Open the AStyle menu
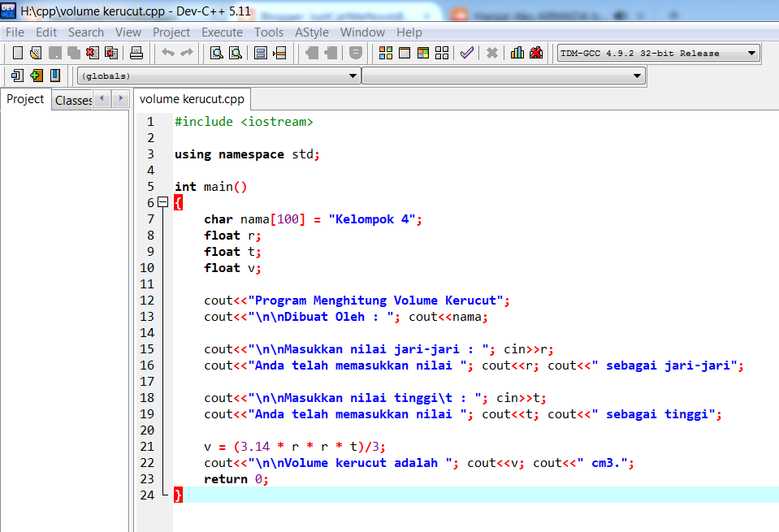779x532 pixels. (x=311, y=32)
